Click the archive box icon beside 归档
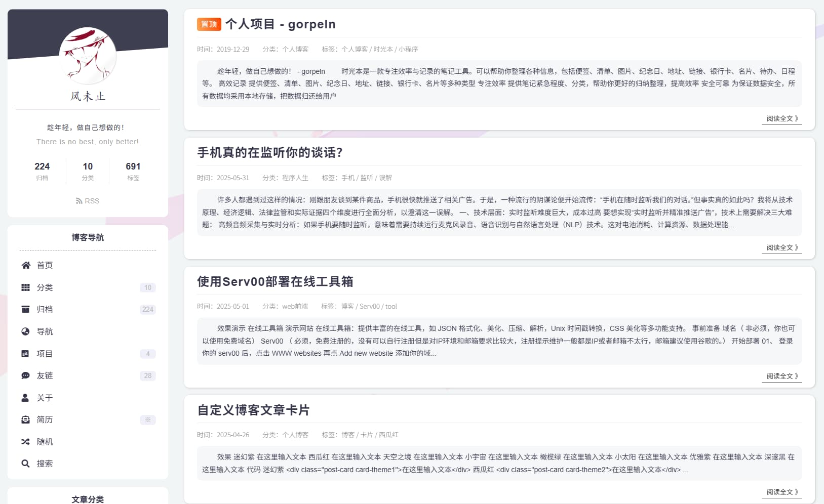The height and width of the screenshot is (504, 824). click(x=25, y=309)
